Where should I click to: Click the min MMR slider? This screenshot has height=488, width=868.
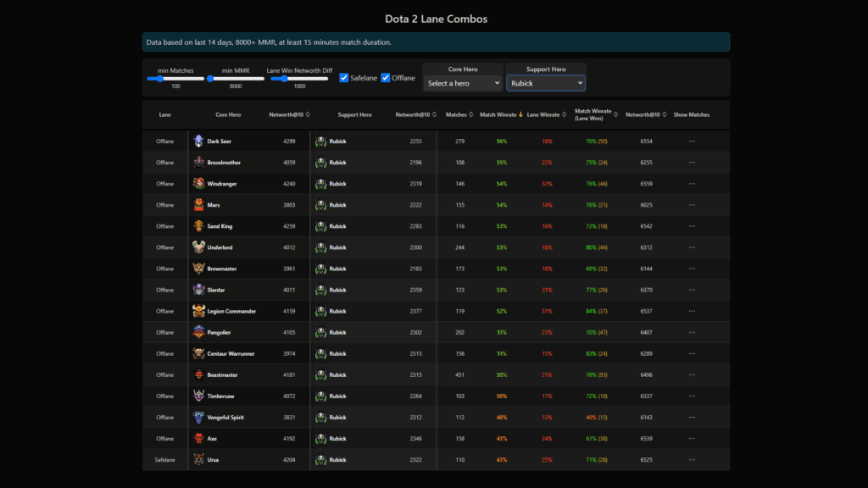click(x=235, y=79)
